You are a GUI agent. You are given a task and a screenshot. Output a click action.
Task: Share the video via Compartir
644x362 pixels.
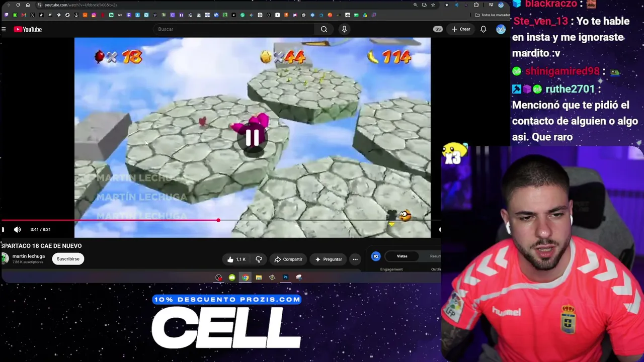[288, 259]
